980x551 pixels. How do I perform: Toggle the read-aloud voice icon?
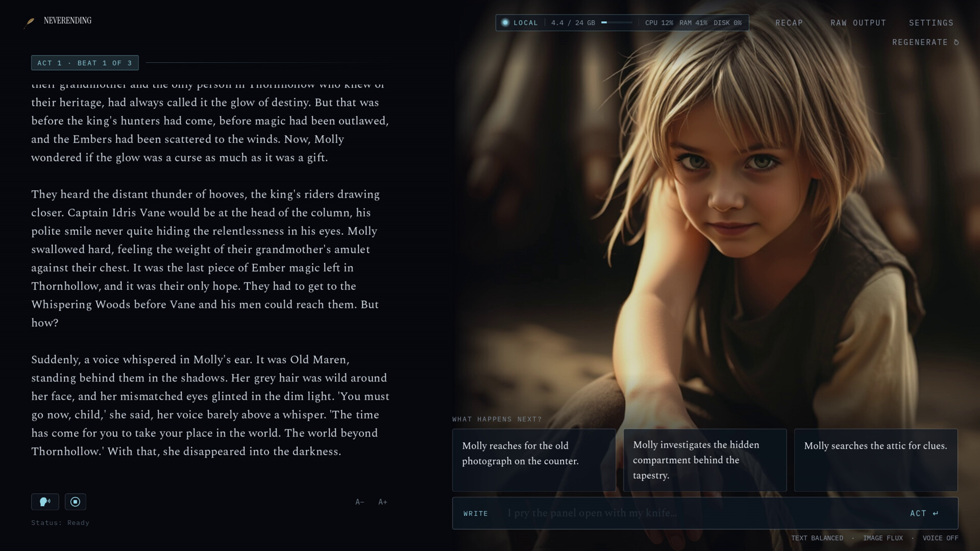(x=45, y=502)
